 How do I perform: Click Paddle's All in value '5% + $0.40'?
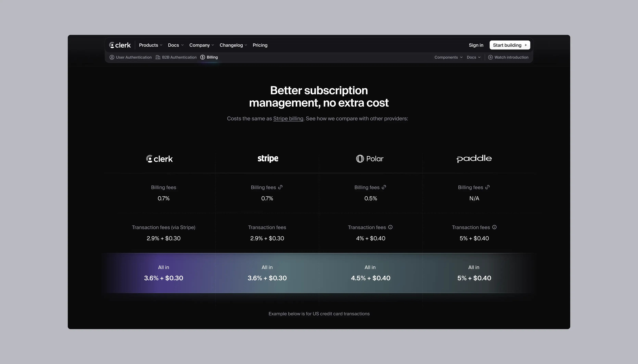coord(474,278)
